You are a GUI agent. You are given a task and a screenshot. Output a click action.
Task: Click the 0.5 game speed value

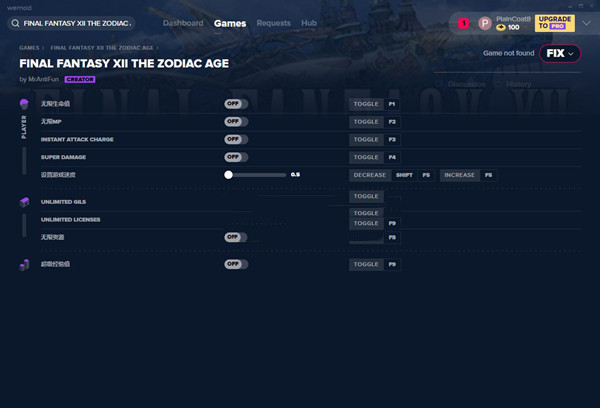(x=295, y=175)
